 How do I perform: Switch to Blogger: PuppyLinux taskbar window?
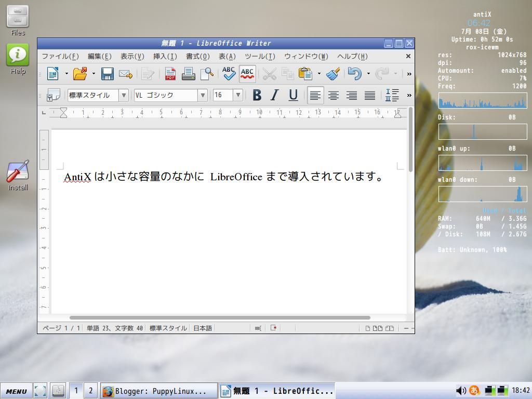click(159, 391)
